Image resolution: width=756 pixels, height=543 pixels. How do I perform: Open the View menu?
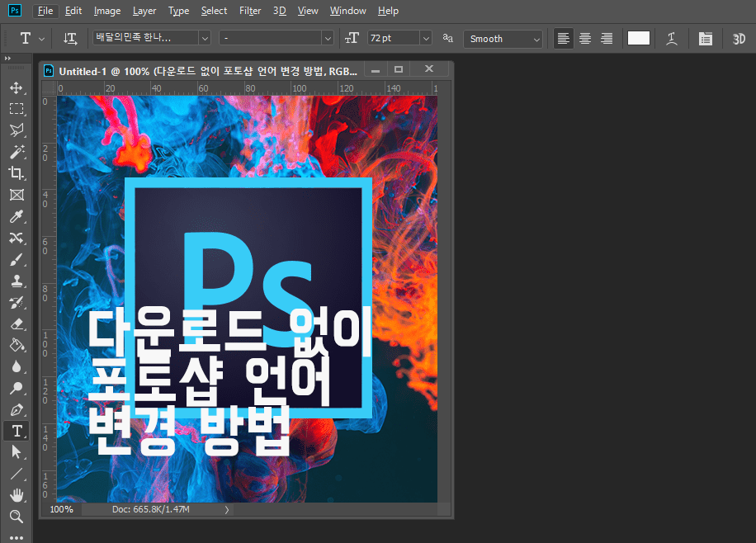[x=308, y=11]
